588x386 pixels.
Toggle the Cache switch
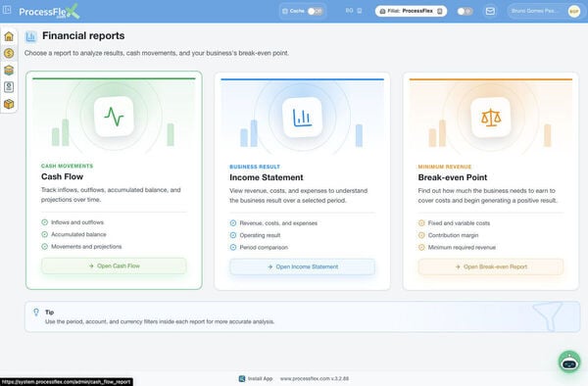point(315,11)
